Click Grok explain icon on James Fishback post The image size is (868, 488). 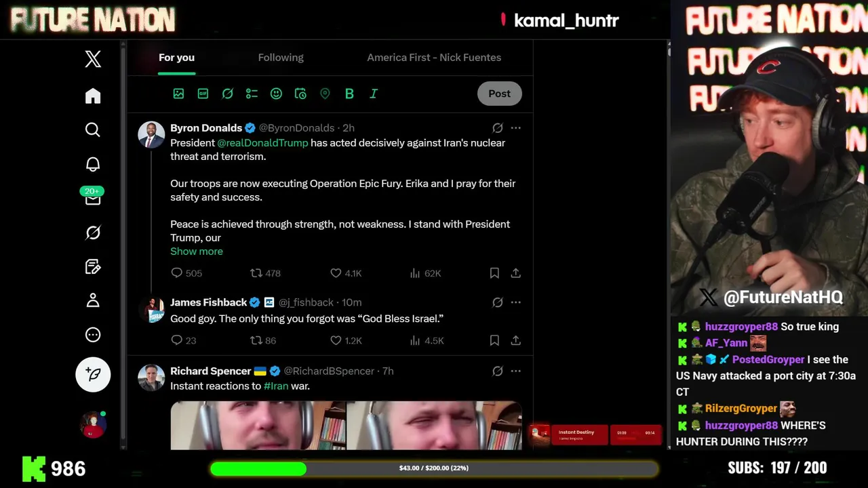(497, 302)
